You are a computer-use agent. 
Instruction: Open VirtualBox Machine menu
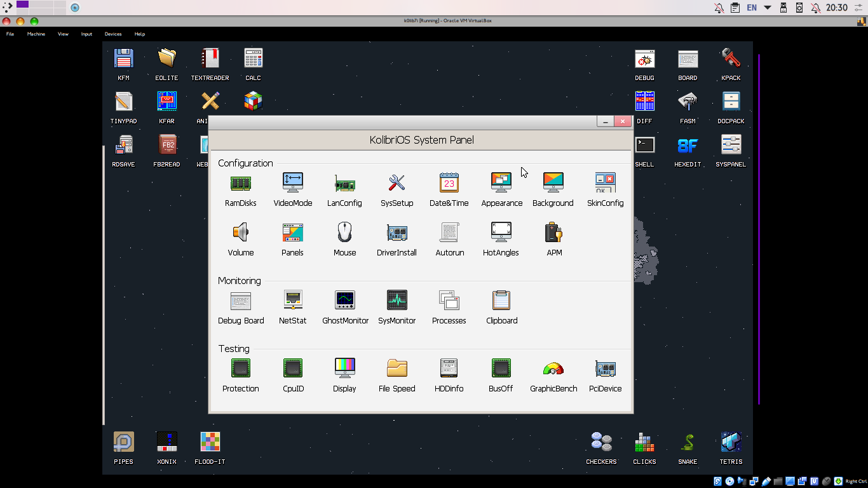pos(36,34)
